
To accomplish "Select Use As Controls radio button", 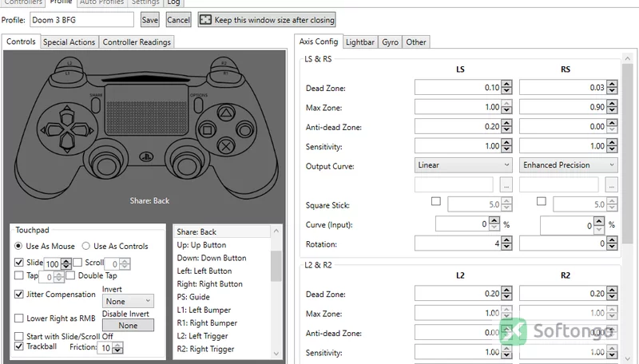I will pyautogui.click(x=85, y=246).
